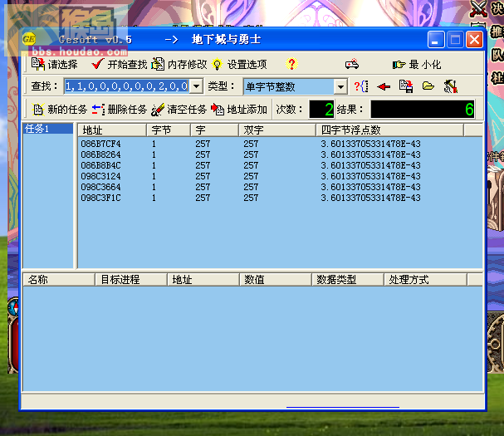Click the crossed swords game icon
The width and height of the screenshot is (504, 436).
(x=478, y=8)
